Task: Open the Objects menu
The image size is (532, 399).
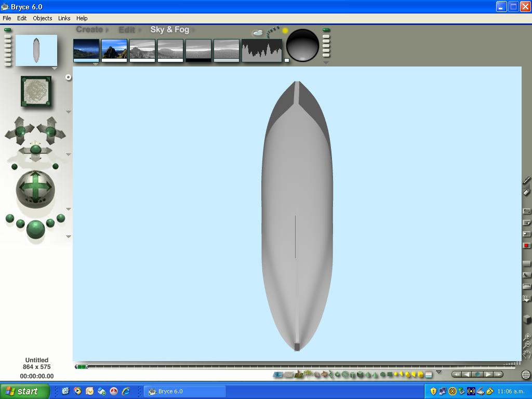Action: tap(43, 18)
